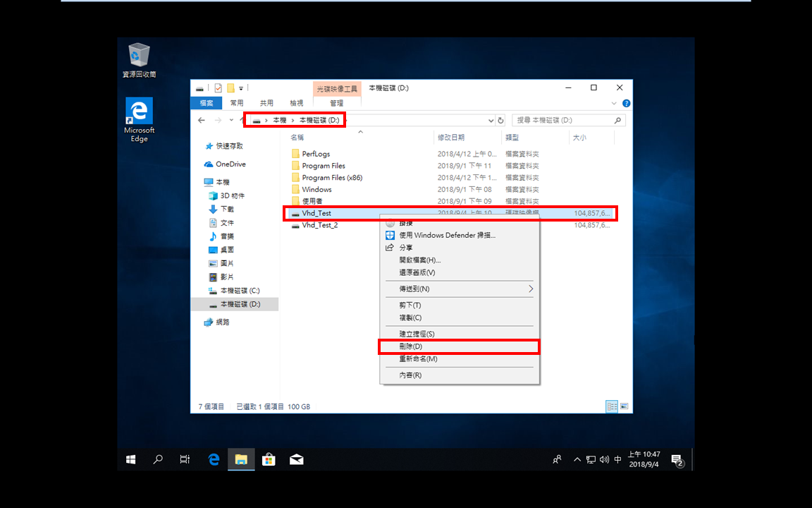Open the Recycle Bin desktop icon

coord(139,61)
